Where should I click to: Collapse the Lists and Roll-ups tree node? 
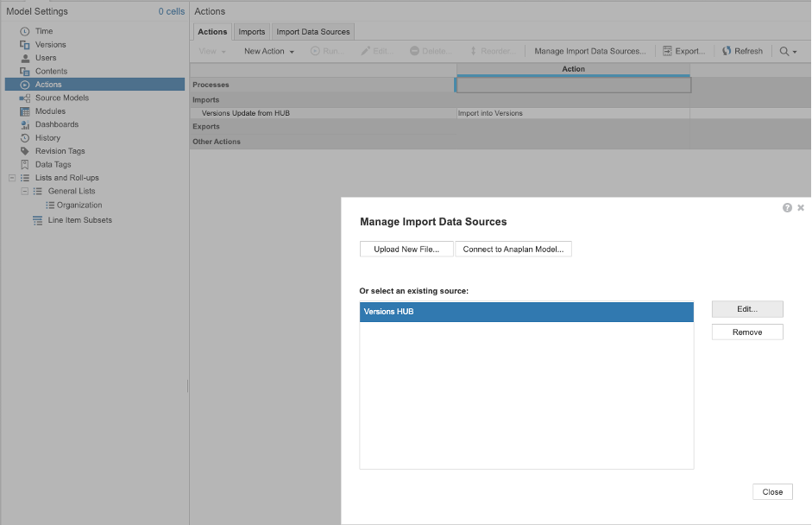click(x=12, y=178)
